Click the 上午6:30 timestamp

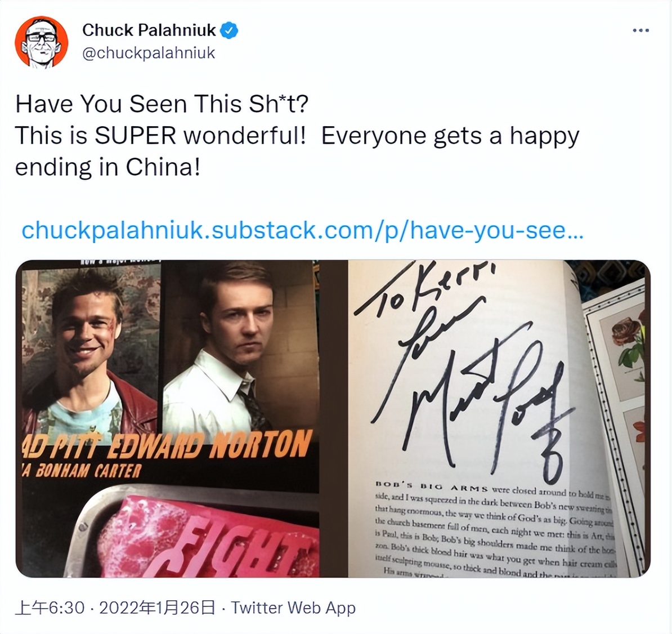coord(50,608)
